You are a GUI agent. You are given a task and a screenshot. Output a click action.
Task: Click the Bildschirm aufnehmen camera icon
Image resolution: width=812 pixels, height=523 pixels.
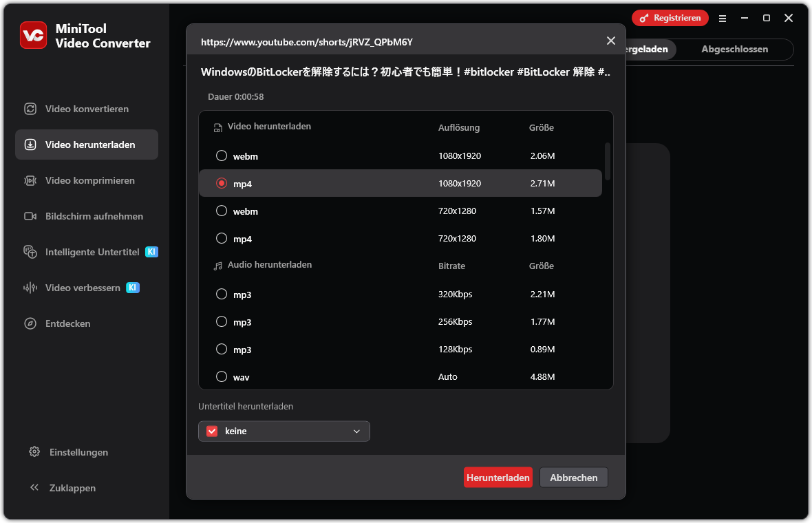click(30, 216)
